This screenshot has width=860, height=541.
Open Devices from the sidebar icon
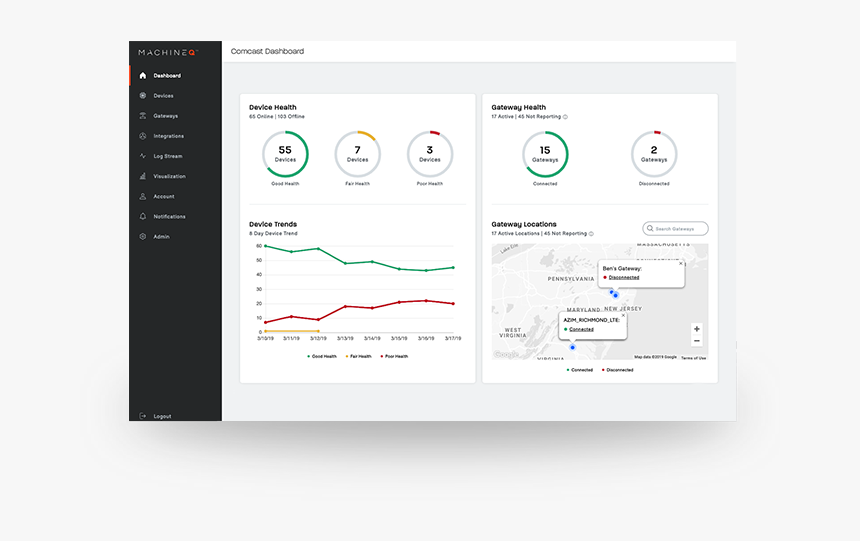(x=143, y=96)
